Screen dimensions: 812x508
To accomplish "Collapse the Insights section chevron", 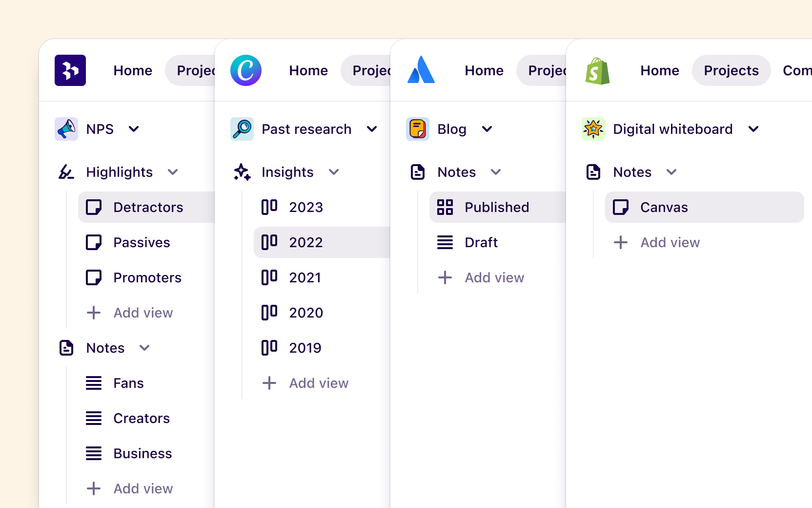I will [334, 172].
